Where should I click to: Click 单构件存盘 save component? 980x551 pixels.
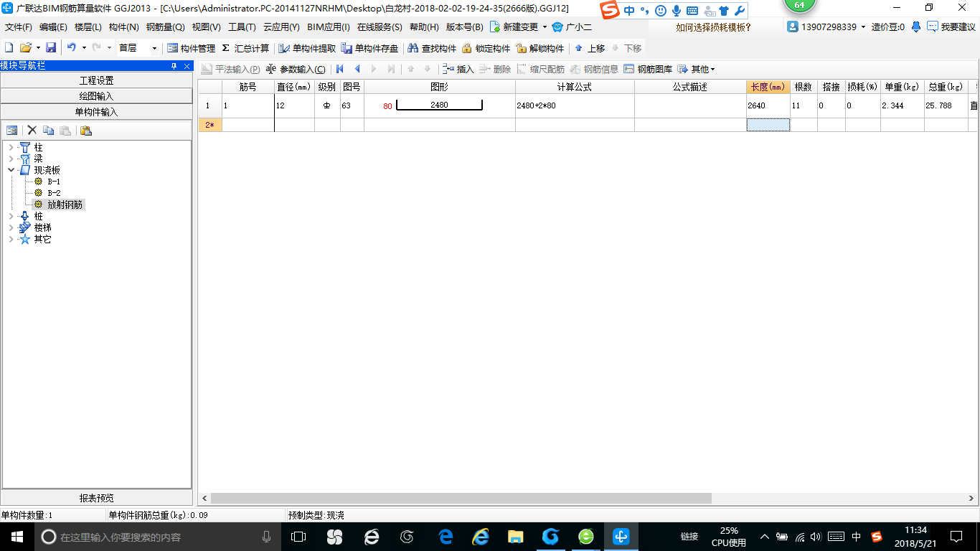click(x=369, y=48)
